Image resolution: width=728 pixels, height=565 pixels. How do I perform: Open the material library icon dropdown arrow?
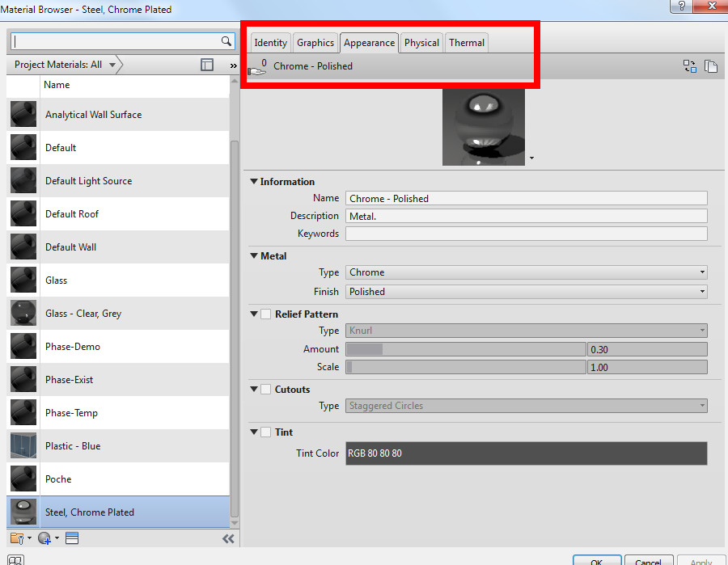pyautogui.click(x=29, y=538)
